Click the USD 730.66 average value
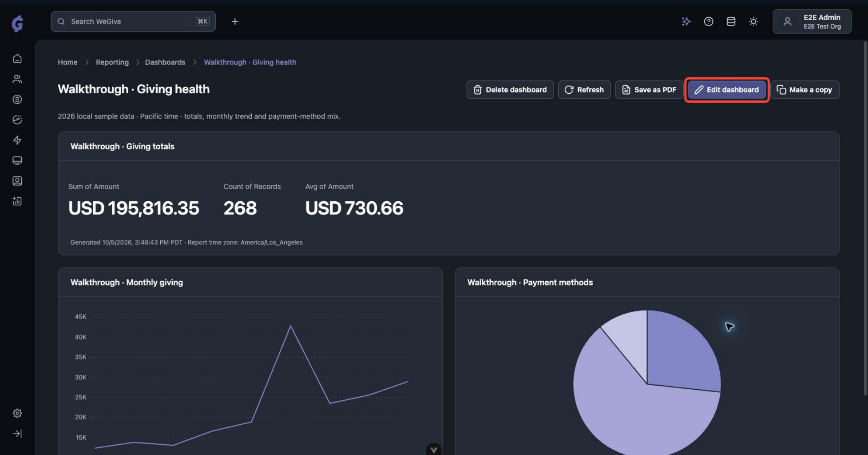868x455 pixels. (x=354, y=208)
